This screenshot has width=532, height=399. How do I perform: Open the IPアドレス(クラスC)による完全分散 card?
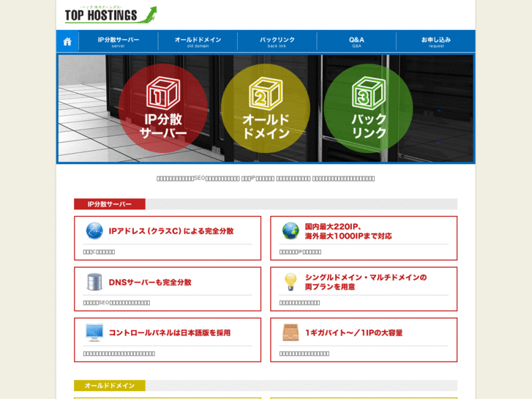pyautogui.click(x=168, y=238)
